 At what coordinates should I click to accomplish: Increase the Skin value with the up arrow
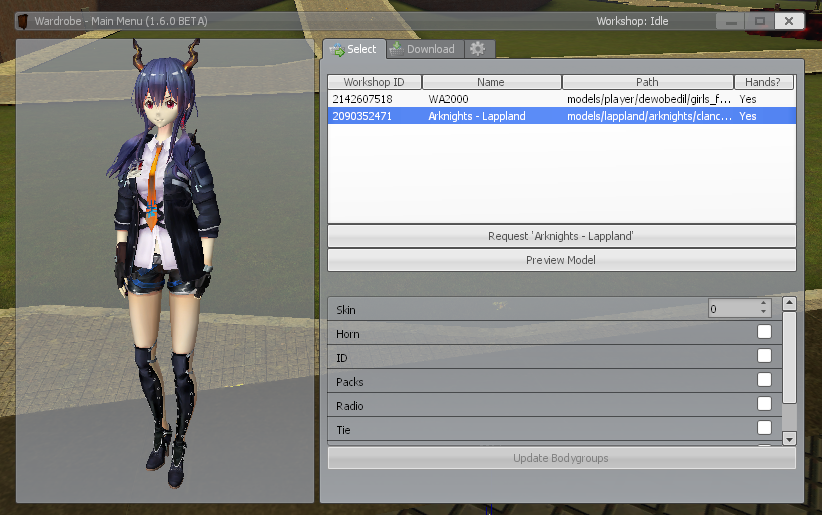tap(763, 304)
